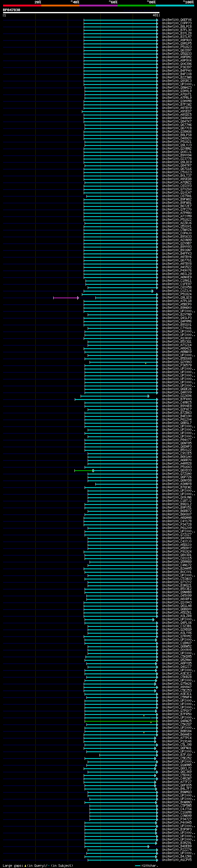Click the red 20% identity legend segment
The image size is (197, 868).
[x=22, y=6]
